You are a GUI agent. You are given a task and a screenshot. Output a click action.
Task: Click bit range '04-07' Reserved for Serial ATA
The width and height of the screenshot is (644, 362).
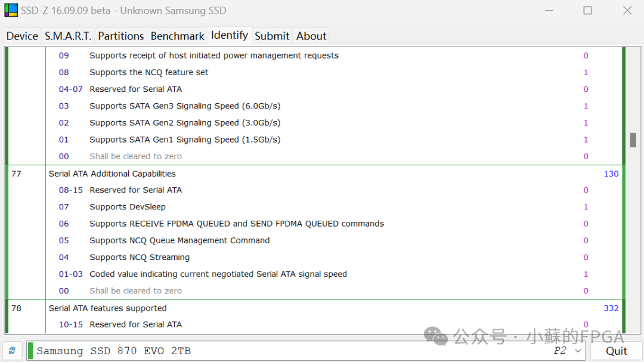pos(70,89)
